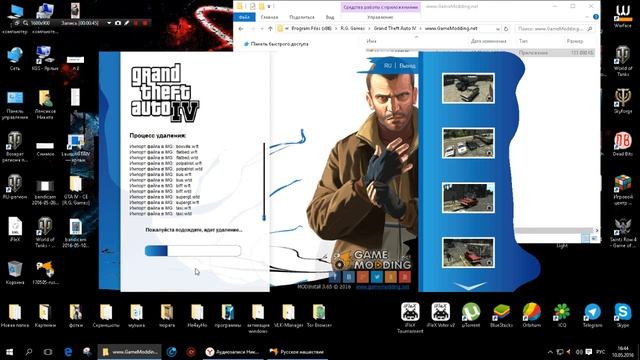Open uTorrent desktop shortcut
Image resolution: width=640 pixels, height=360 pixels.
point(471,316)
